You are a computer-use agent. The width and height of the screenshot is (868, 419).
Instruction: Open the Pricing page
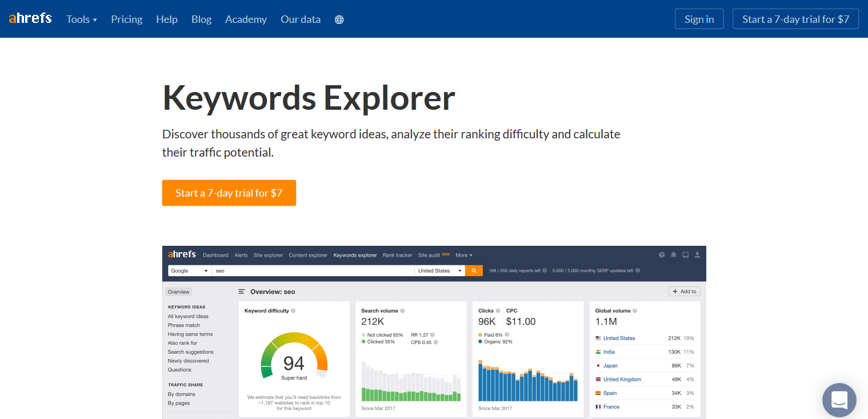127,19
